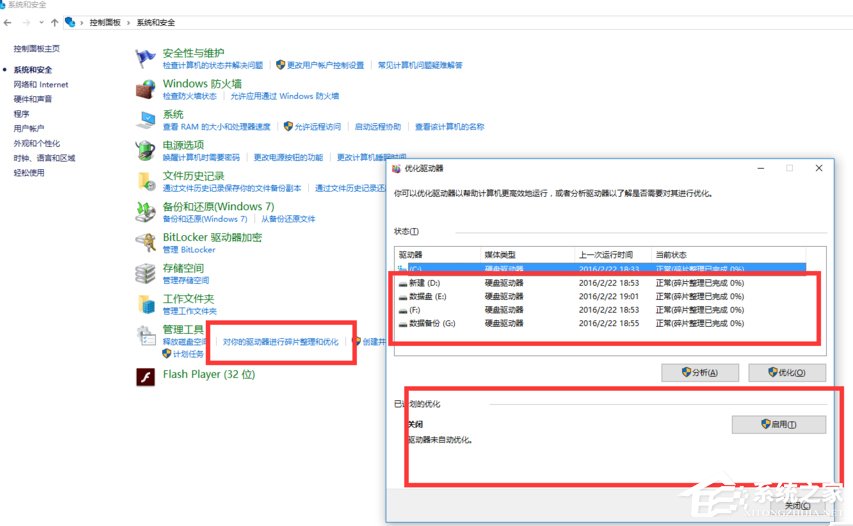Open the Power Options battery icon
Viewport: 853px width, 526px height.
(x=146, y=151)
